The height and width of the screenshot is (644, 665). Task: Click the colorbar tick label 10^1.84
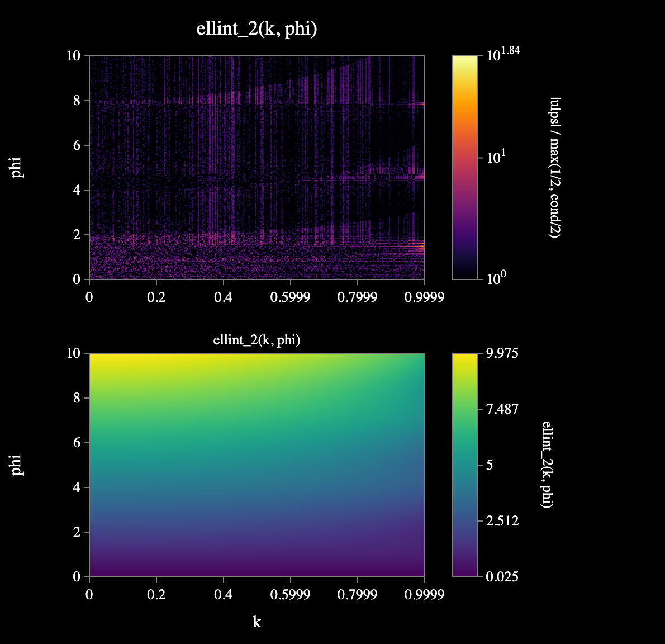tap(503, 54)
